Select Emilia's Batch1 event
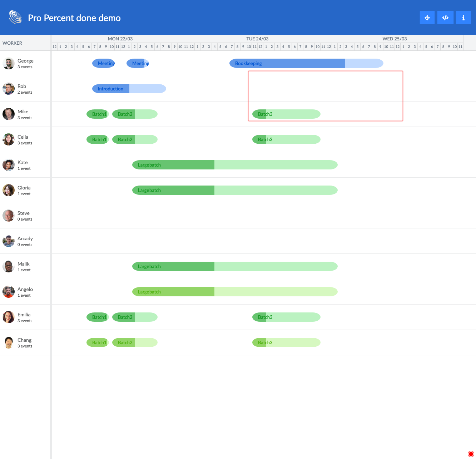 (98, 317)
